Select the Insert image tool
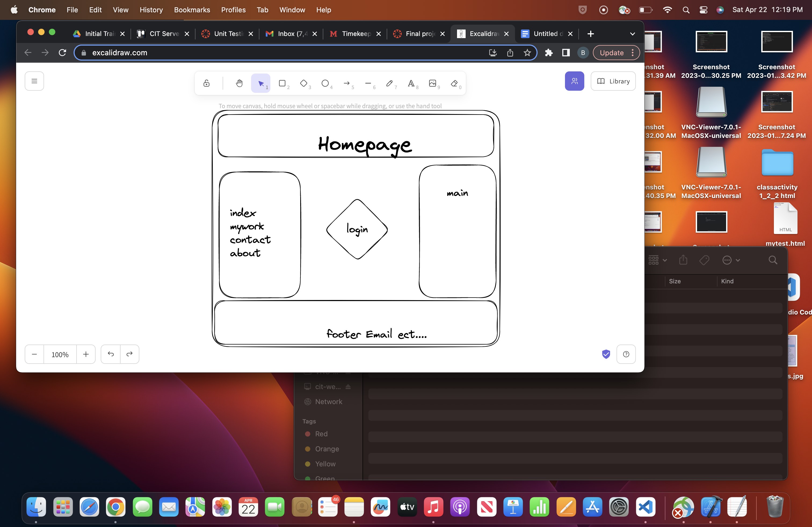The height and width of the screenshot is (527, 812). tap(433, 83)
